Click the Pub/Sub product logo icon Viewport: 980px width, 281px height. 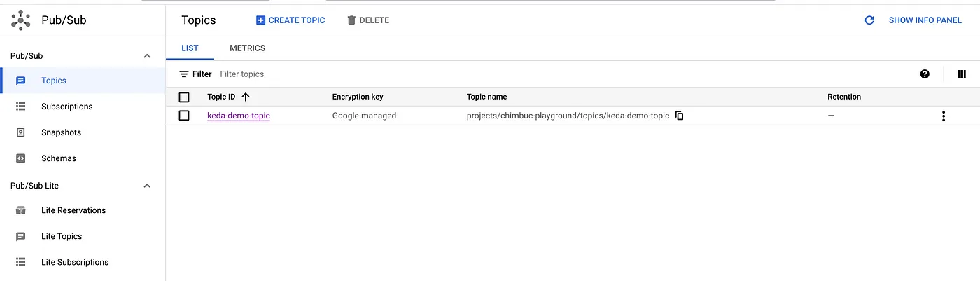click(21, 20)
